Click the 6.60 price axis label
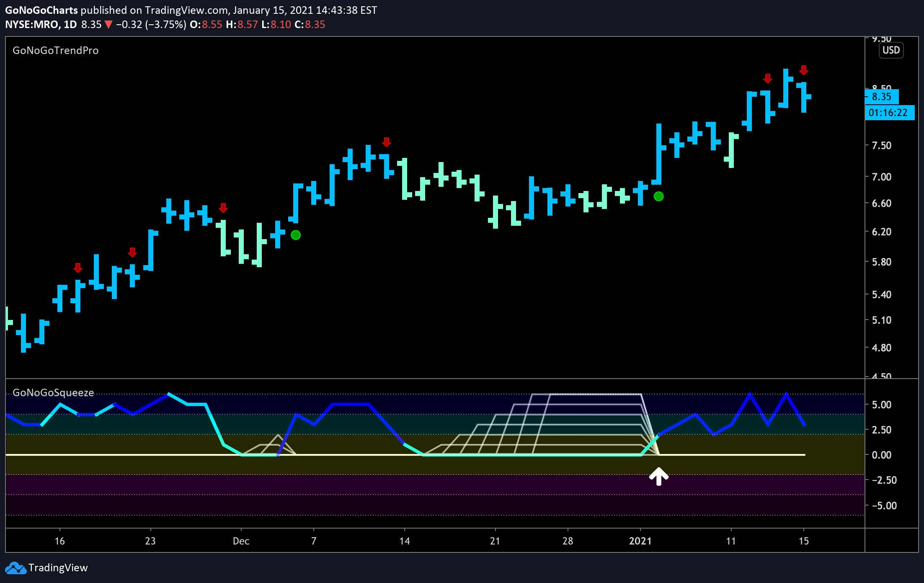Viewport: 924px width, 583px height. pyautogui.click(x=882, y=203)
